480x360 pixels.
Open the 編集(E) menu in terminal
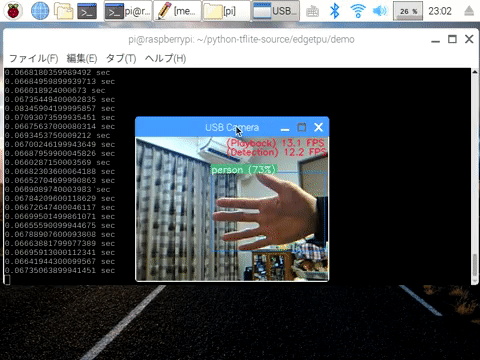click(82, 59)
